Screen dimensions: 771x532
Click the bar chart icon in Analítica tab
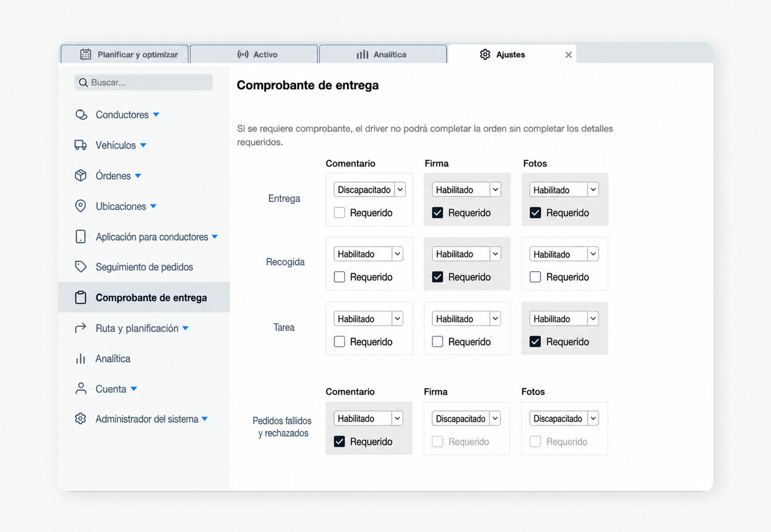[362, 54]
